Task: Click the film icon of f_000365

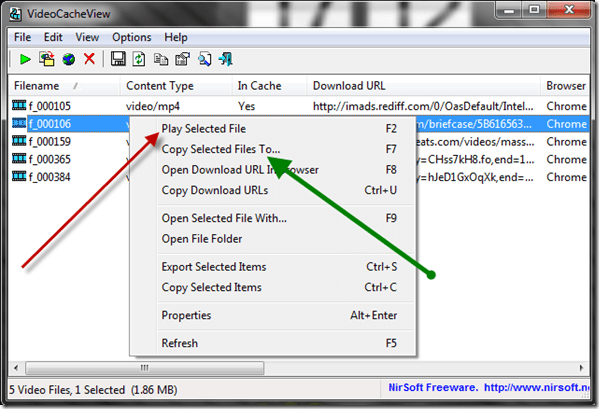Action: click(x=19, y=158)
